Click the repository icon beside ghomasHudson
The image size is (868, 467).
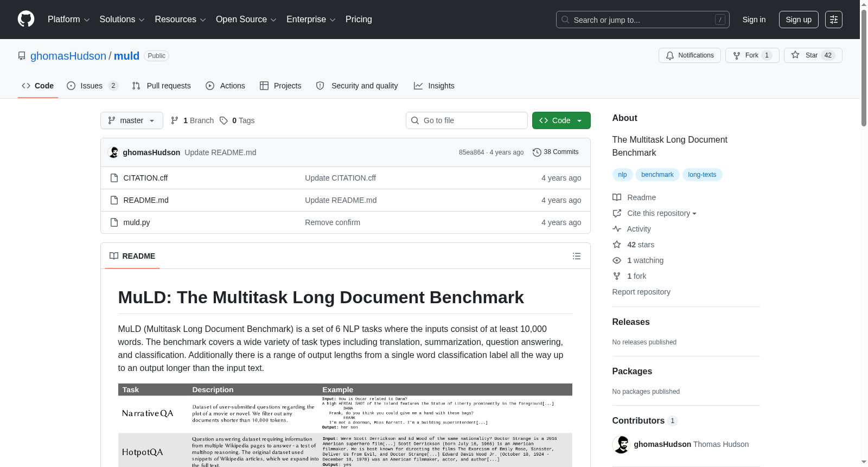pyautogui.click(x=22, y=56)
